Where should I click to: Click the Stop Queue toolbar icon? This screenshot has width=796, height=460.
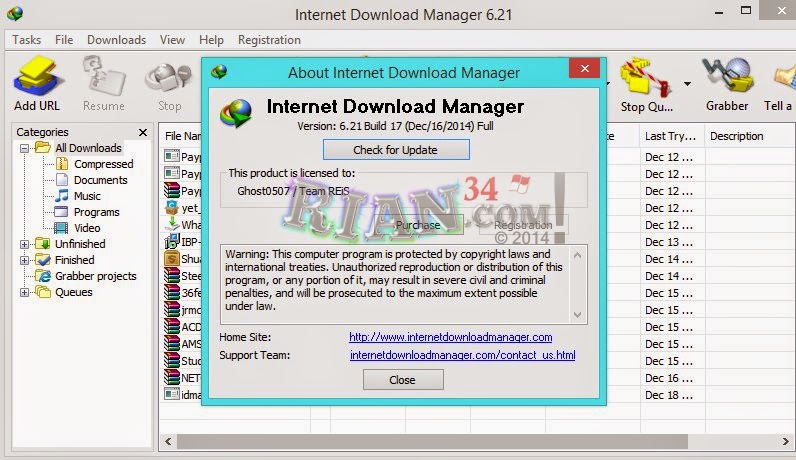(645, 77)
